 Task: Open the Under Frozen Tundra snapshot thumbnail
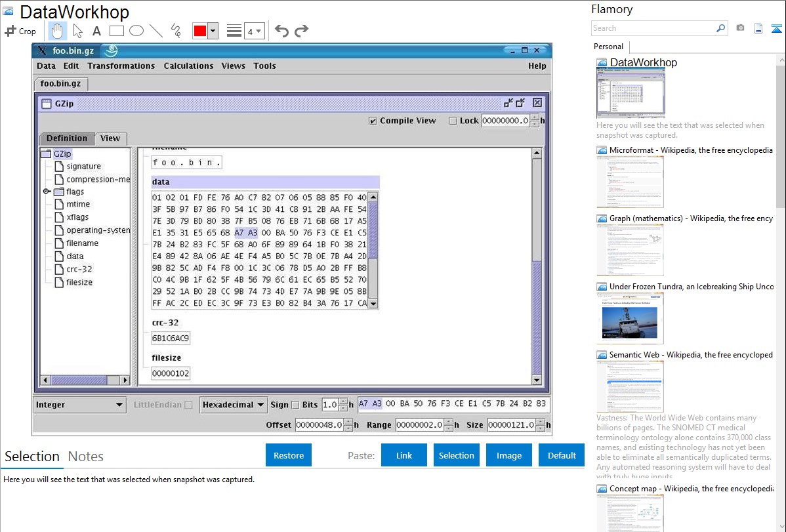click(x=630, y=318)
